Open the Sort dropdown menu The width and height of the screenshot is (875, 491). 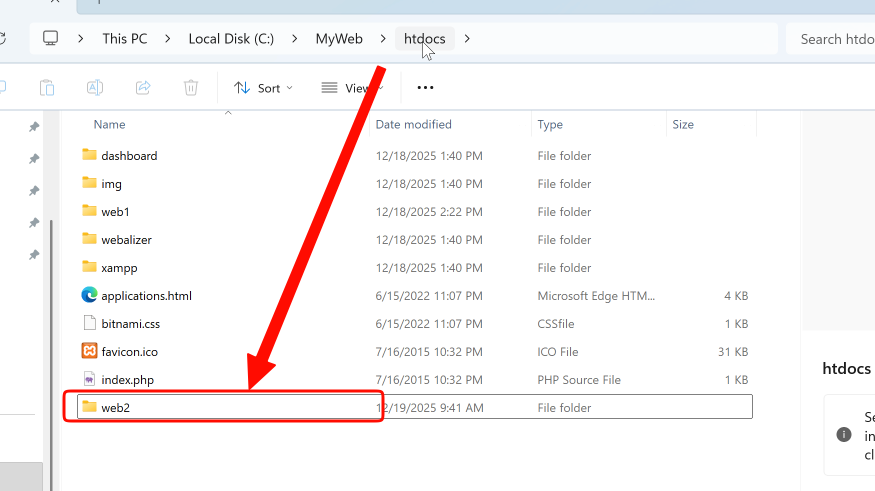pos(263,88)
